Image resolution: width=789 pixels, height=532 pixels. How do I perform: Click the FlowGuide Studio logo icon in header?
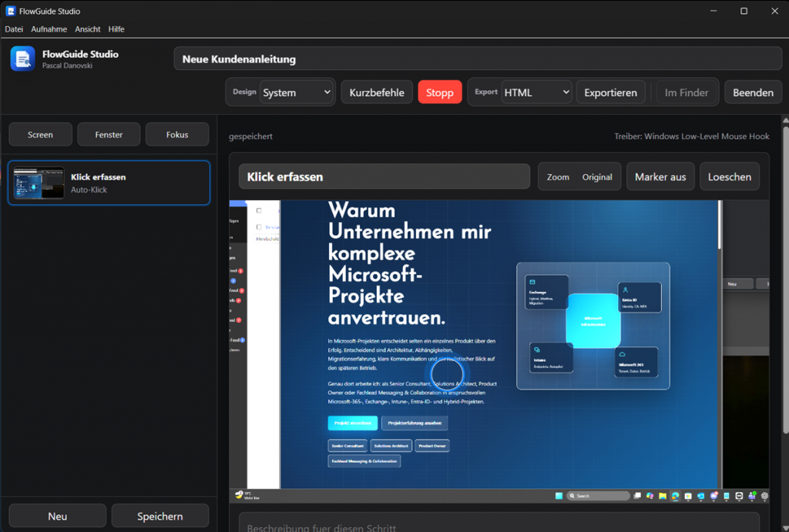tap(22, 59)
